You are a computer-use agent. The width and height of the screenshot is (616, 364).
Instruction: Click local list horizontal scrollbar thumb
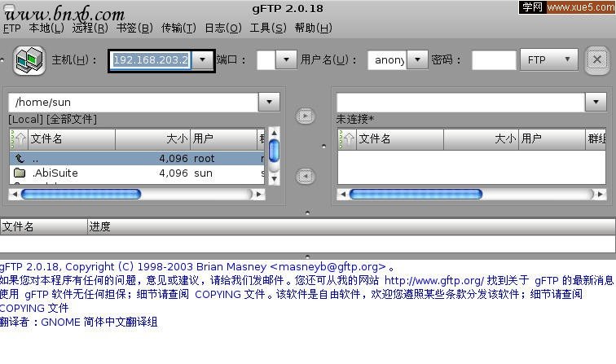coord(81,194)
